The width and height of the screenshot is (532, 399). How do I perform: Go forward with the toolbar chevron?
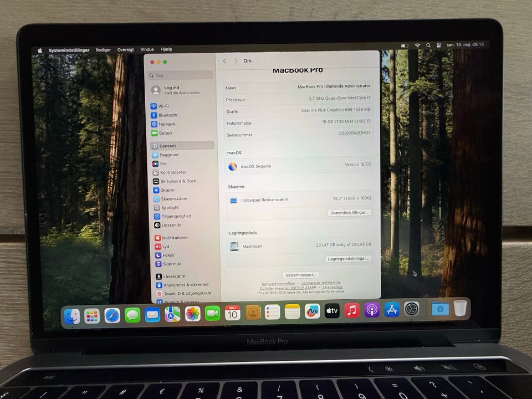point(236,61)
